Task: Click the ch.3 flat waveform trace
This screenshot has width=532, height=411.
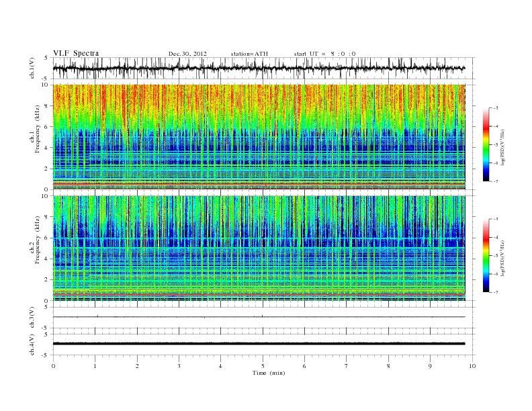Action: point(259,317)
